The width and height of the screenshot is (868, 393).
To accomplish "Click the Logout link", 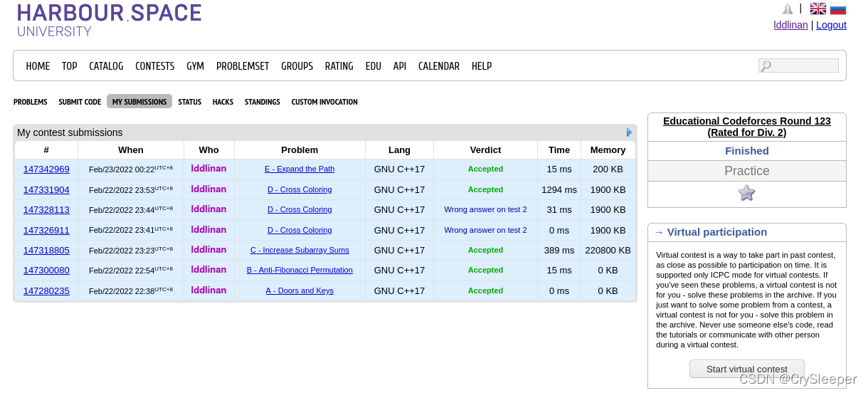I will point(831,25).
